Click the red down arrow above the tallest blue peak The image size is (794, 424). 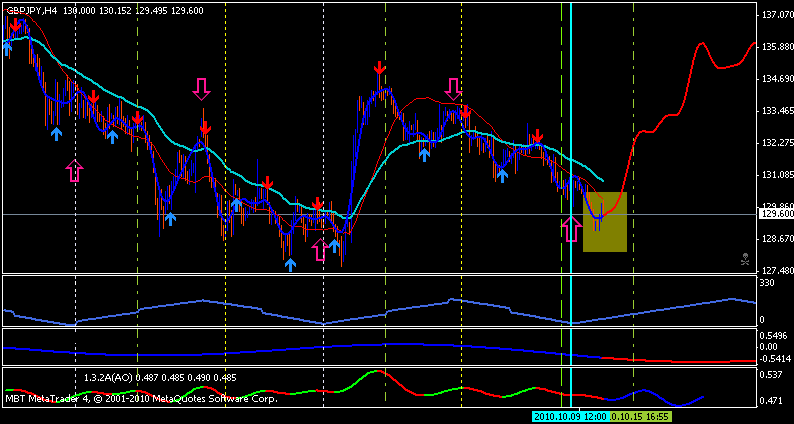pyautogui.click(x=380, y=68)
